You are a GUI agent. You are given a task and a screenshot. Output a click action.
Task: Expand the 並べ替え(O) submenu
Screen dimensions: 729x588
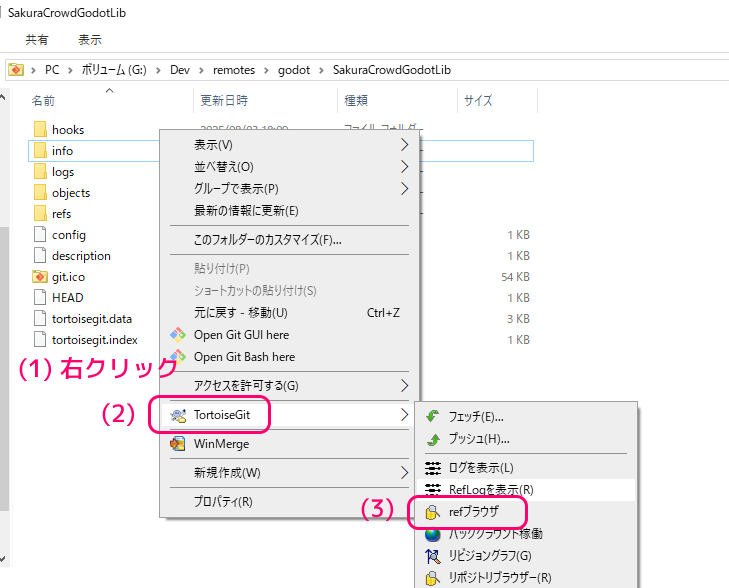click(404, 166)
